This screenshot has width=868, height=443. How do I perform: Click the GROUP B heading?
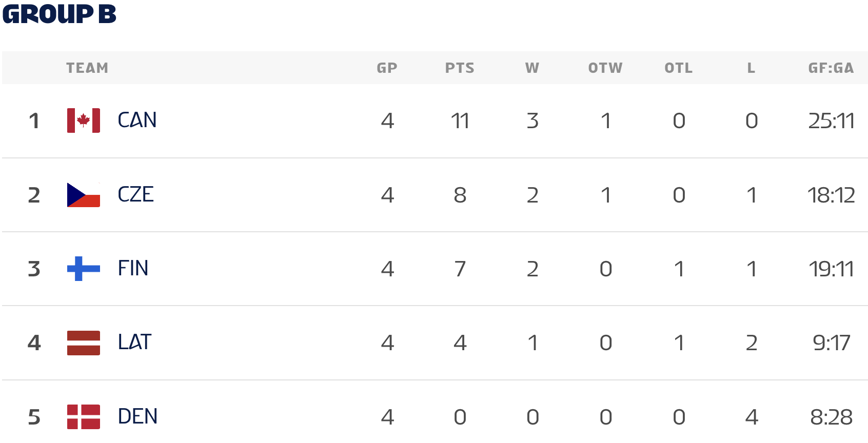60,14
